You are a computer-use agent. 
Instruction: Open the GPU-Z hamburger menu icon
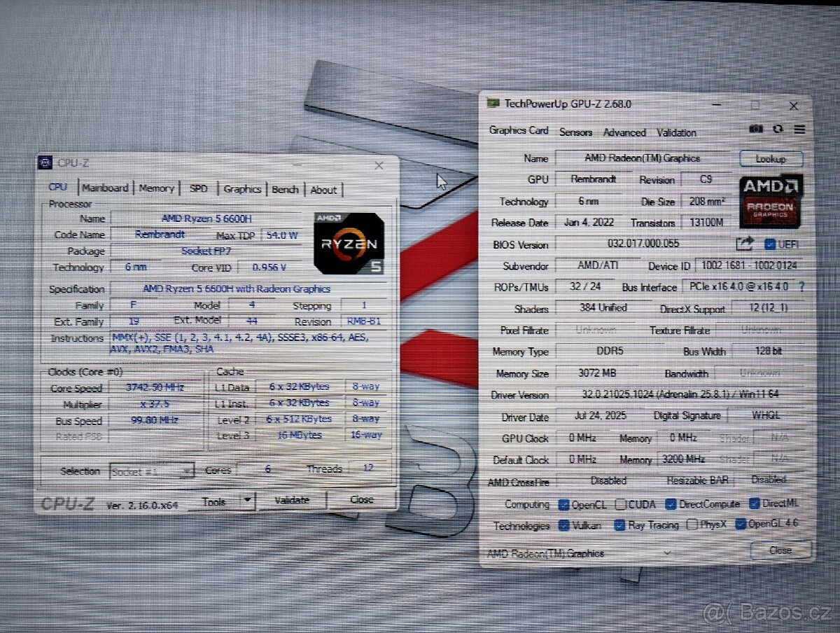click(799, 130)
